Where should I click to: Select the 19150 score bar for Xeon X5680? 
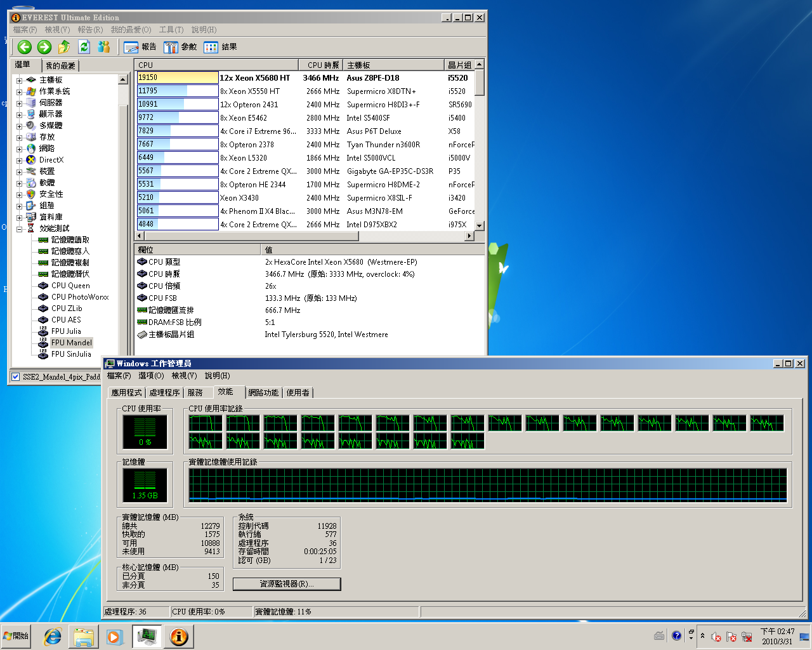178,77
